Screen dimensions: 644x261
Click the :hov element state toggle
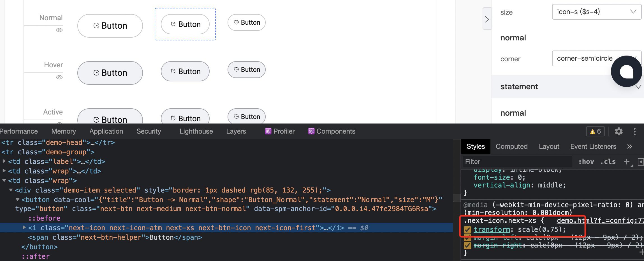click(586, 161)
